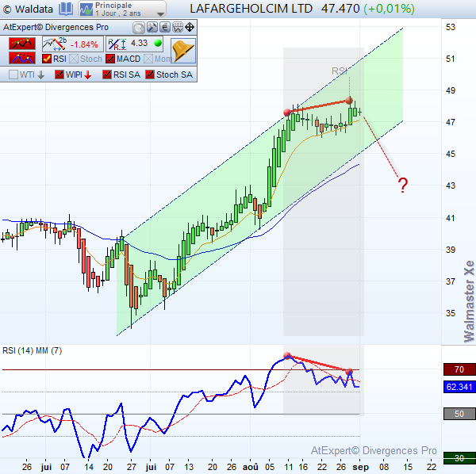Click the magnifier search icon in AtExpert panel
This screenshot has height=474, width=476.
(139, 28)
